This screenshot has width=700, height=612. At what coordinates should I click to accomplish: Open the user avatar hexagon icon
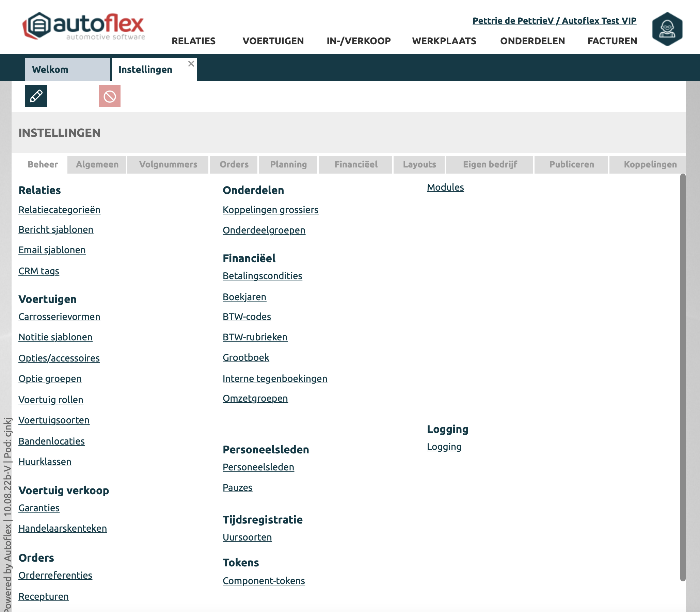[667, 29]
